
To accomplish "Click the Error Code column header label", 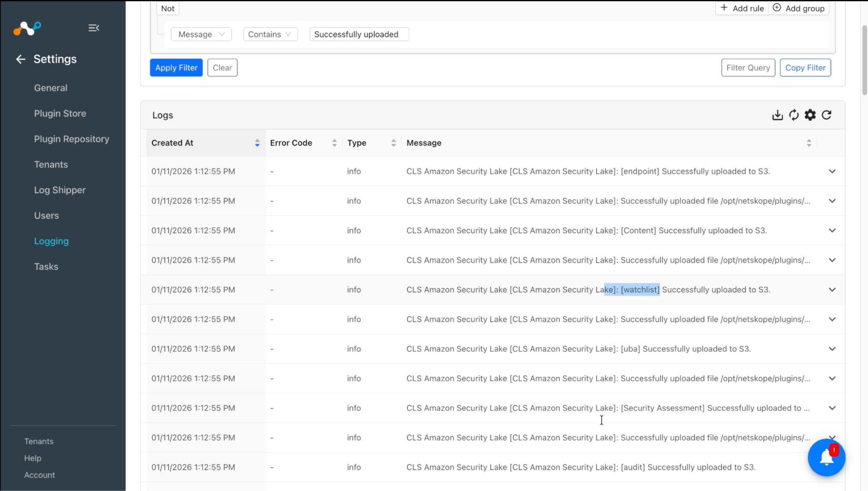I will [x=291, y=143].
